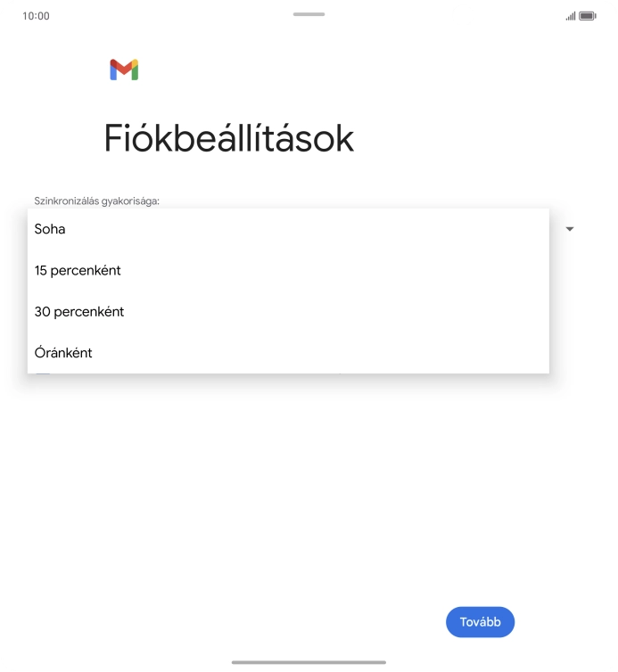The width and height of the screenshot is (618, 672).
Task: Click the sync frequency dropdown arrow
Action: click(x=570, y=229)
